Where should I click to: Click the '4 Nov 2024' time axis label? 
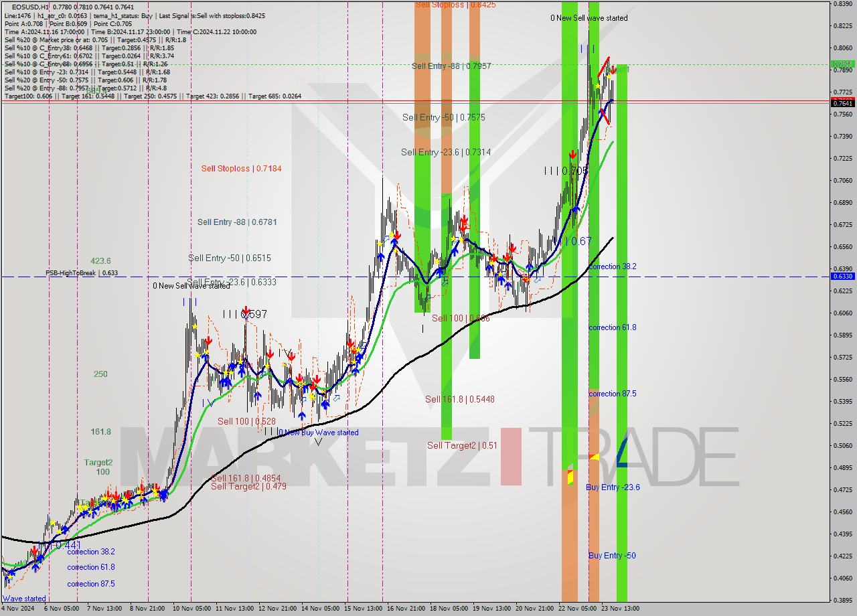pyautogui.click(x=19, y=609)
